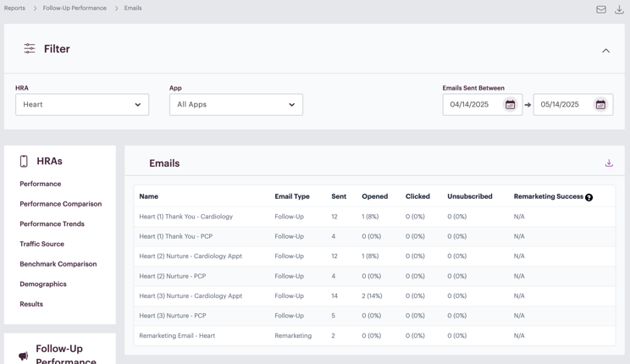Viewport: 630px width, 364px height.
Task: Click the filter sliders icon
Action: (x=30, y=48)
